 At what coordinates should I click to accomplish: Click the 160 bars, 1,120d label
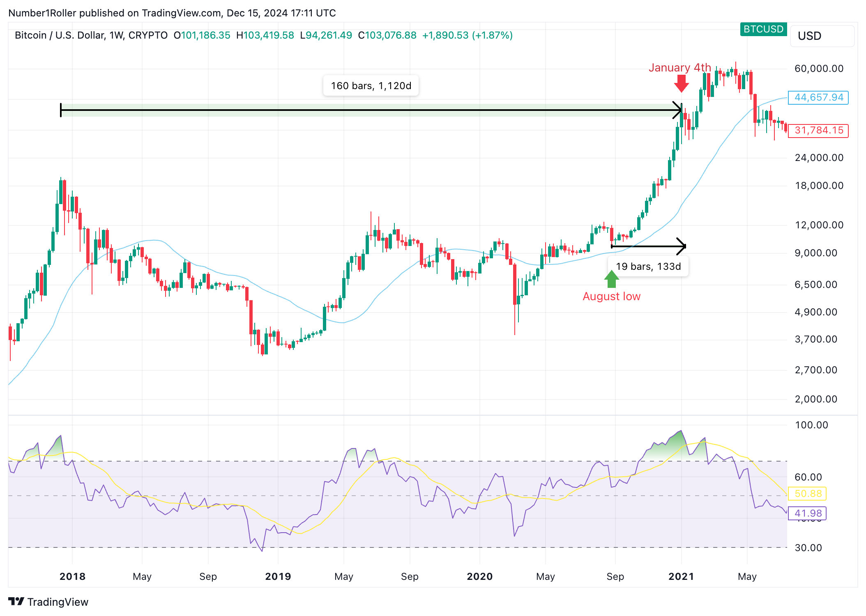371,86
